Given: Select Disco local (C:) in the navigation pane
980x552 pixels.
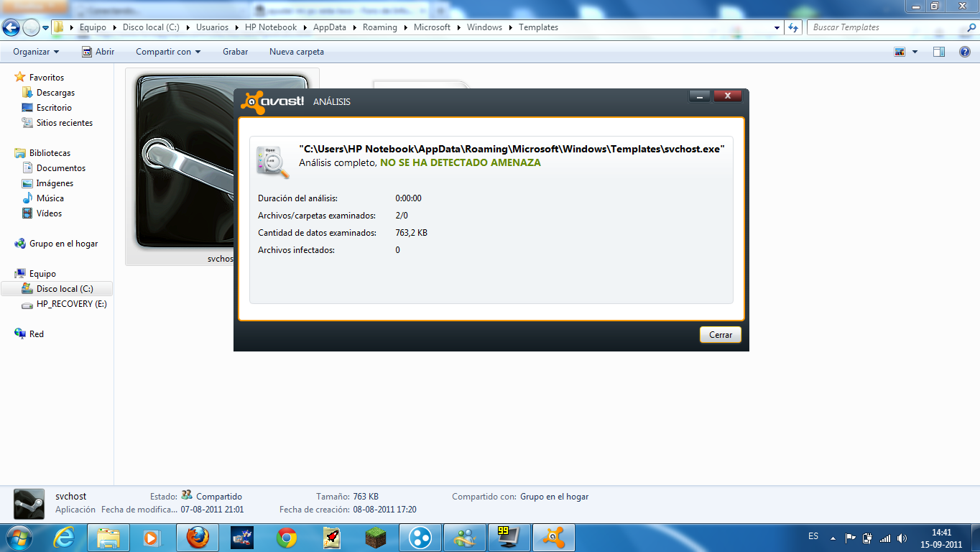Looking at the screenshot, I should click(65, 289).
